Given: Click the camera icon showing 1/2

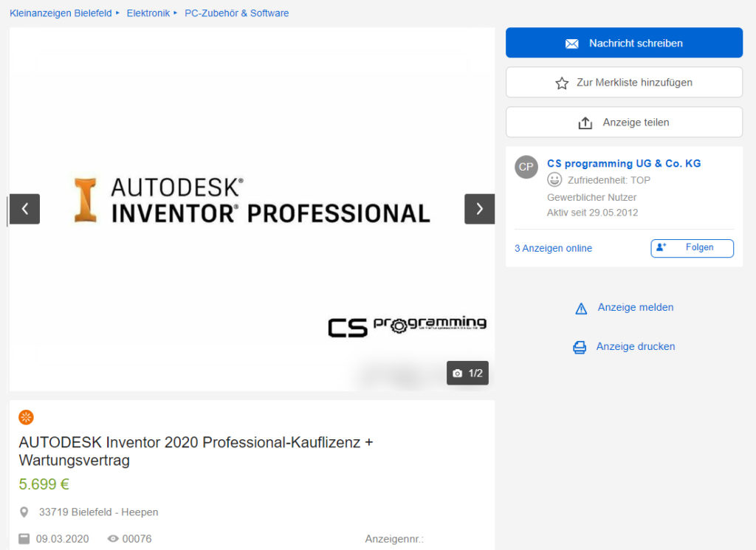Looking at the screenshot, I should pos(458,373).
